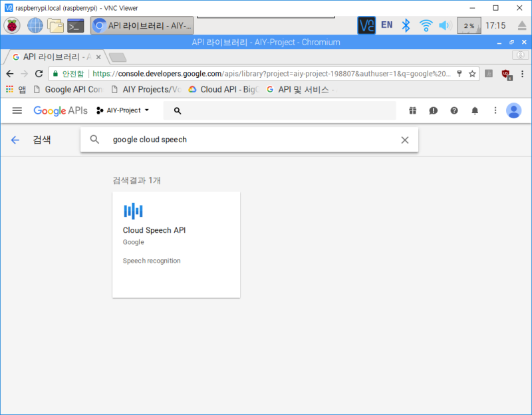Open the AIY Projects/Vo bookmark
This screenshot has width=532, height=415.
pyautogui.click(x=146, y=89)
